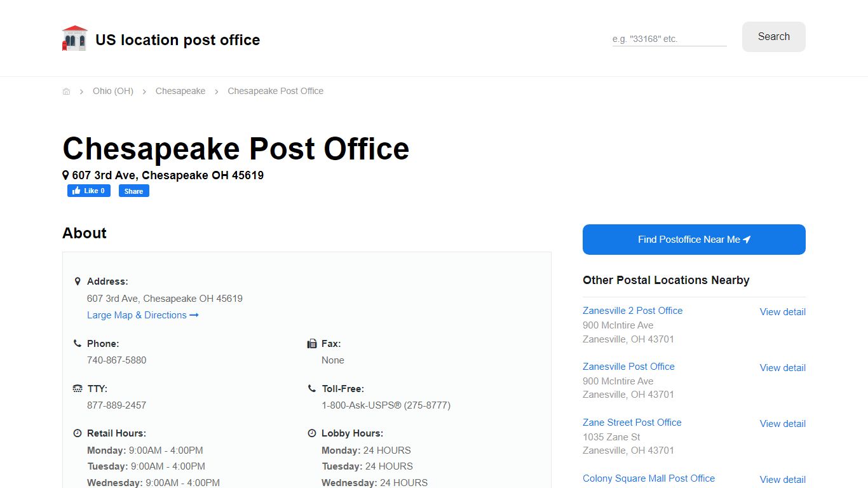Click Tuesday lobby hours 24 HOURS
868x488 pixels.
389,466
